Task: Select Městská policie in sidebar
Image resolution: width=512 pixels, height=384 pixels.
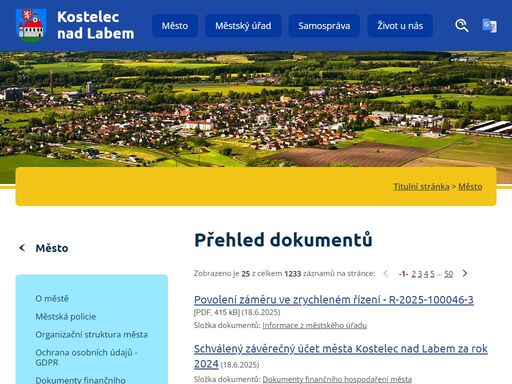Action: [66, 317]
